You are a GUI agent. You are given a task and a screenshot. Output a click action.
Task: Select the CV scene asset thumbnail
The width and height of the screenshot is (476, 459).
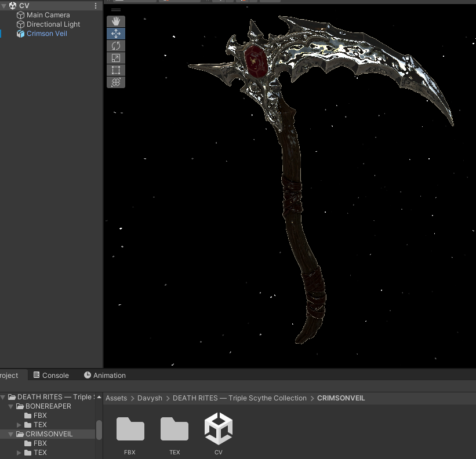(219, 428)
